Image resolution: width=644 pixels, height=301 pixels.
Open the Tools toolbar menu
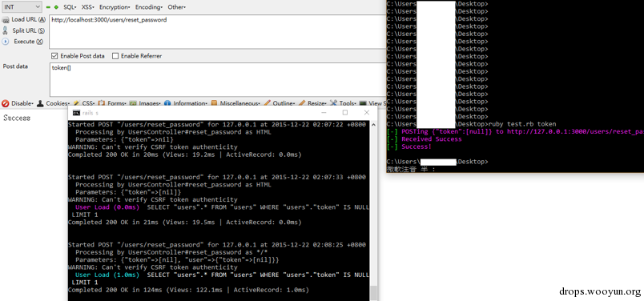point(348,102)
